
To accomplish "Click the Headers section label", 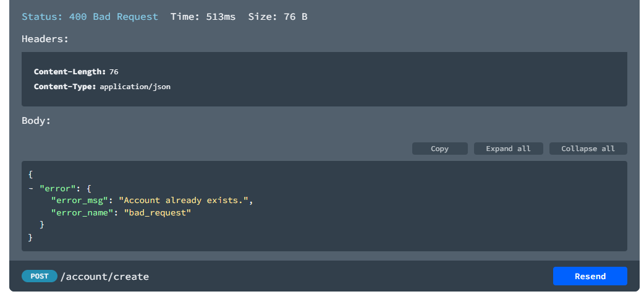I will [x=45, y=38].
